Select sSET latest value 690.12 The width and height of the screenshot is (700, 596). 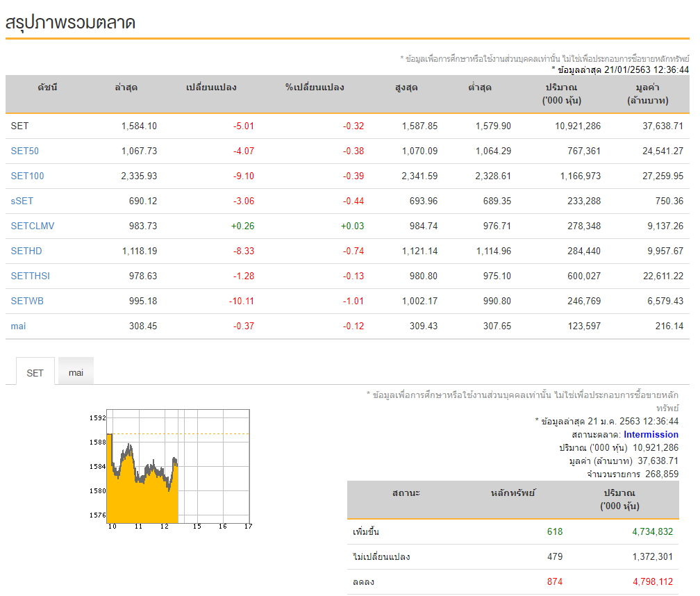pos(143,201)
